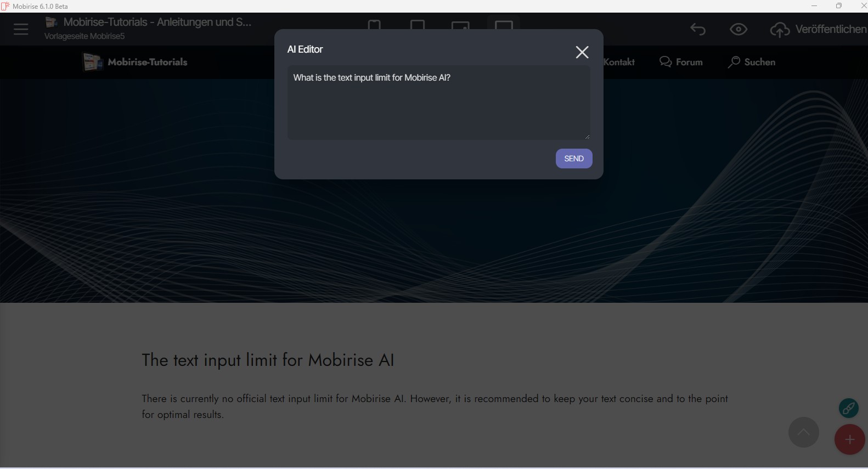The width and height of the screenshot is (868, 469).
Task: Click the undo arrow icon
Action: click(698, 29)
